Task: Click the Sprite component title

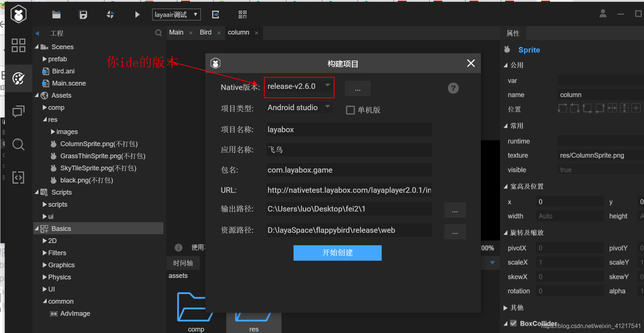Action: [529, 50]
